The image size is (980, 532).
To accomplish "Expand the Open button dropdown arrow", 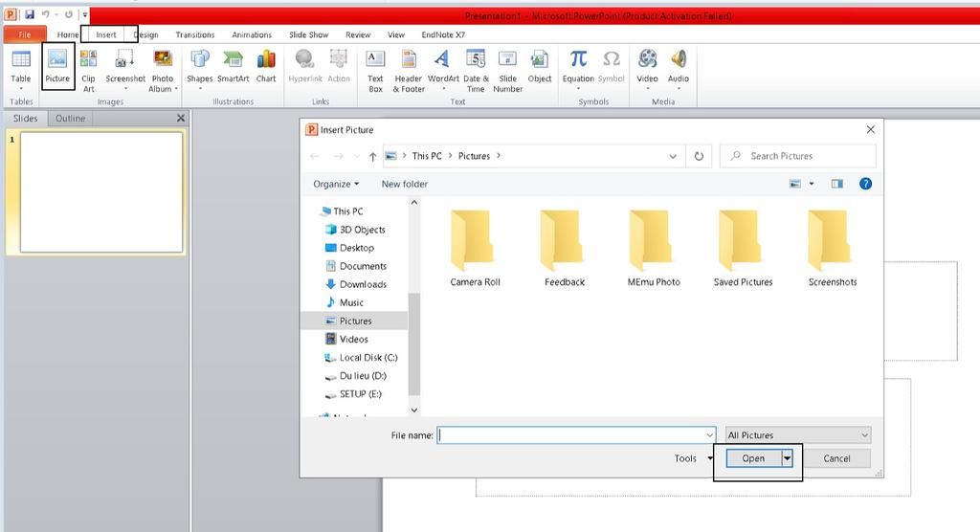I will [x=787, y=458].
